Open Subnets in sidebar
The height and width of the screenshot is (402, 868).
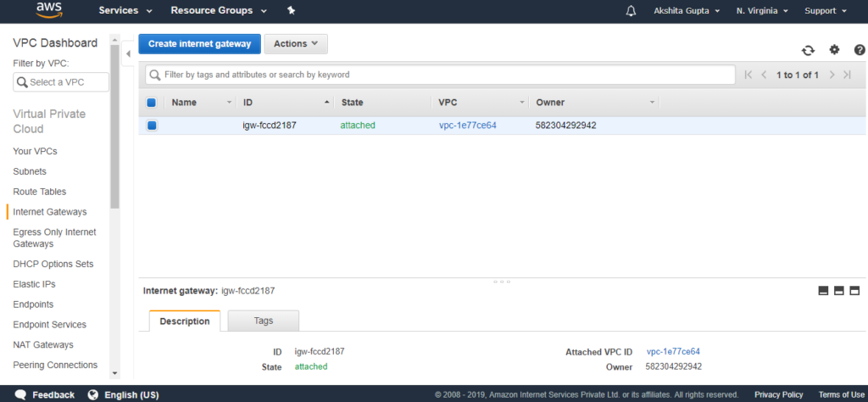tap(30, 171)
